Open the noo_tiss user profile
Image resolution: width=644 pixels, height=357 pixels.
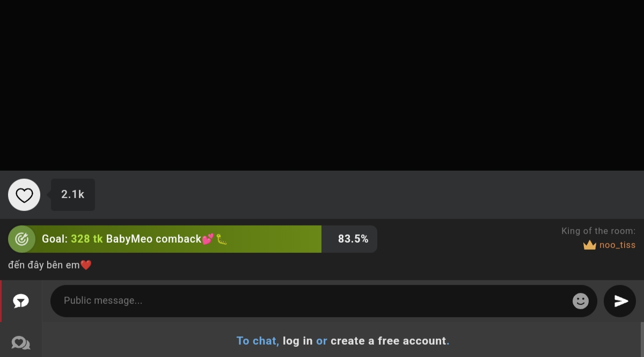point(617,245)
